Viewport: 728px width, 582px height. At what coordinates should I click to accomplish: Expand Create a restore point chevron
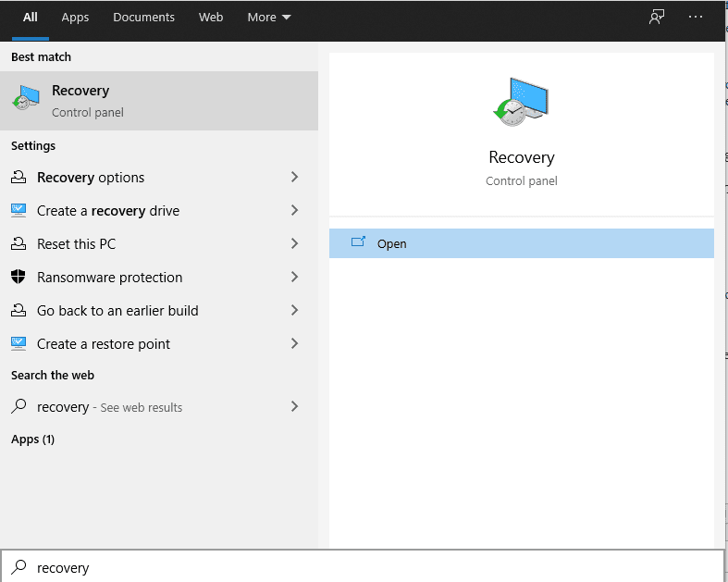[294, 343]
